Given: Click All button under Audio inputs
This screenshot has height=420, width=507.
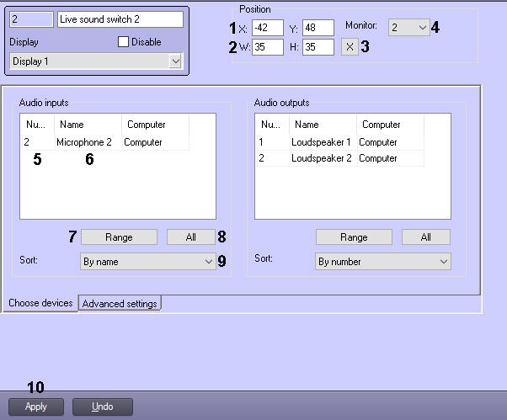Looking at the screenshot, I should click(x=191, y=237).
